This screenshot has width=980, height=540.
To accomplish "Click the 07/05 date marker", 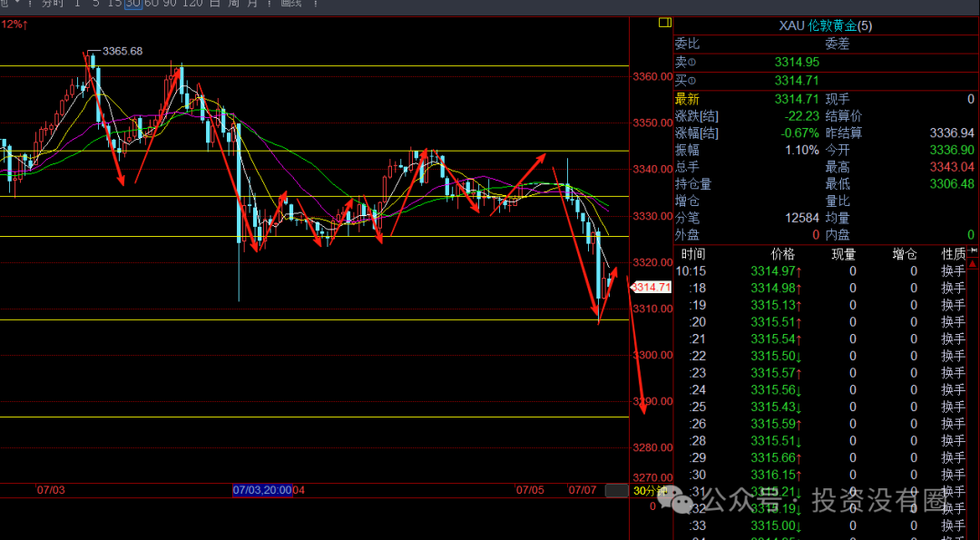I will point(529,490).
